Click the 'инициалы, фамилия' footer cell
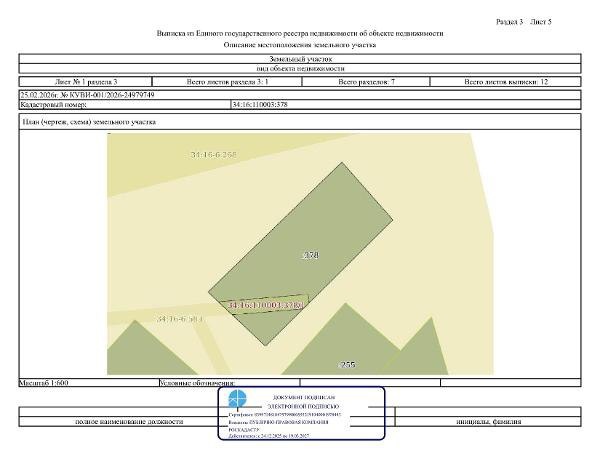 [489, 422]
